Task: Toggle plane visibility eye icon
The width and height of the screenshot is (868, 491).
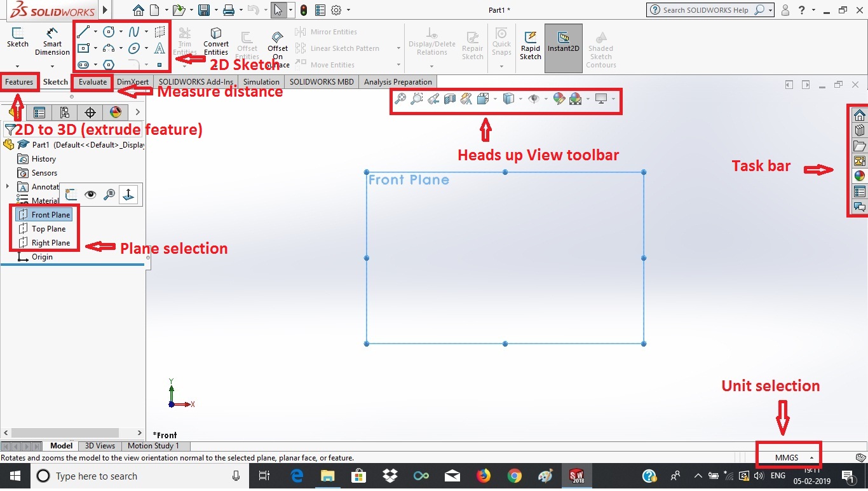Action: click(x=90, y=195)
